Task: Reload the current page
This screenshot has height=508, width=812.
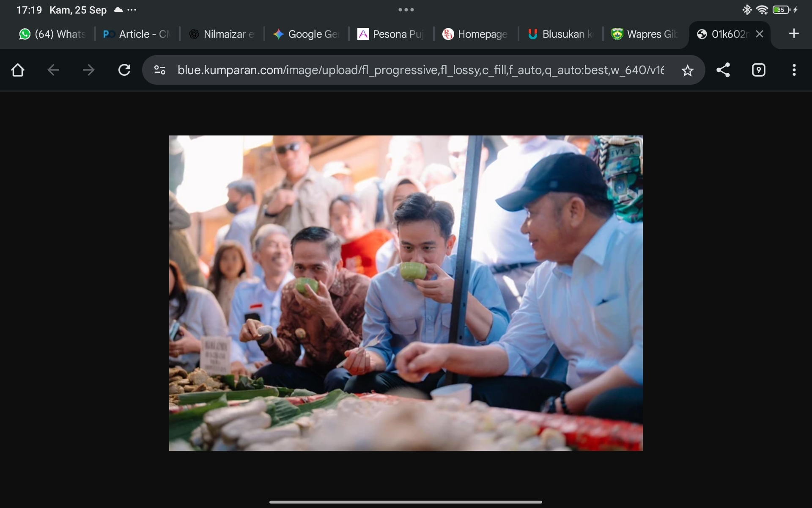Action: pos(124,70)
